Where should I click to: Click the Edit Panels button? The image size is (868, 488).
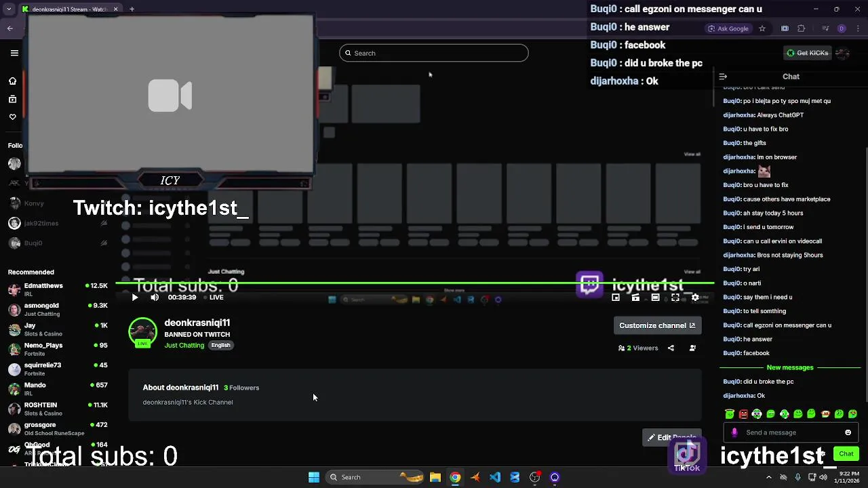pos(672,437)
